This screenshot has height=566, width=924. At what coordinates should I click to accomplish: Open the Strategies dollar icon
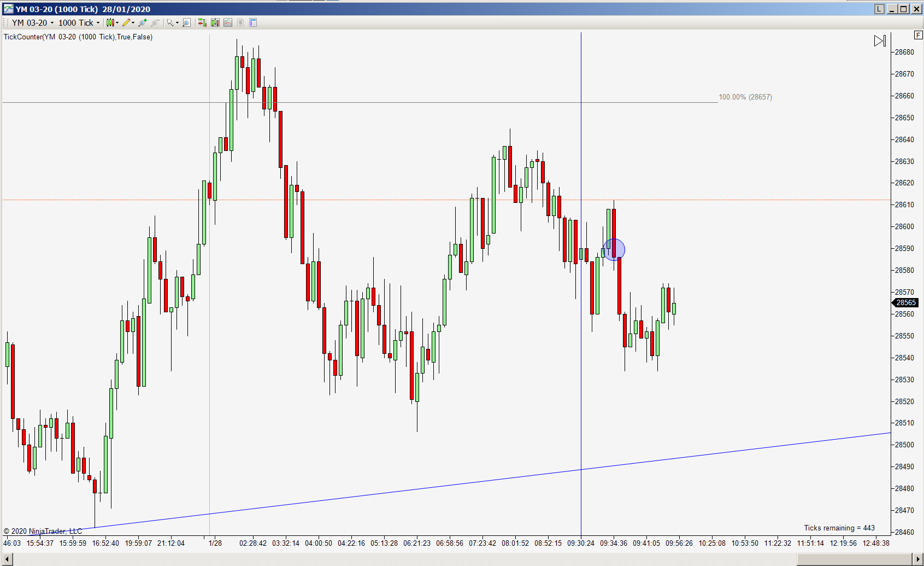240,22
